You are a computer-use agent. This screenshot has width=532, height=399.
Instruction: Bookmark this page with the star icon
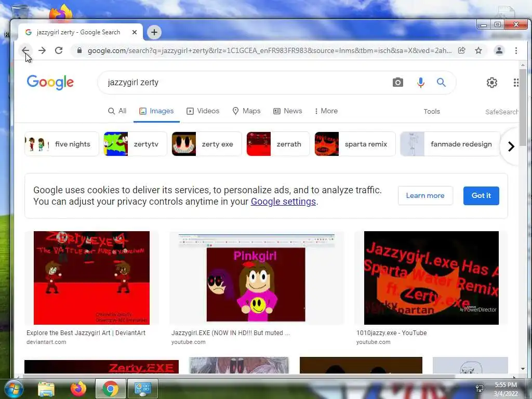tap(478, 50)
